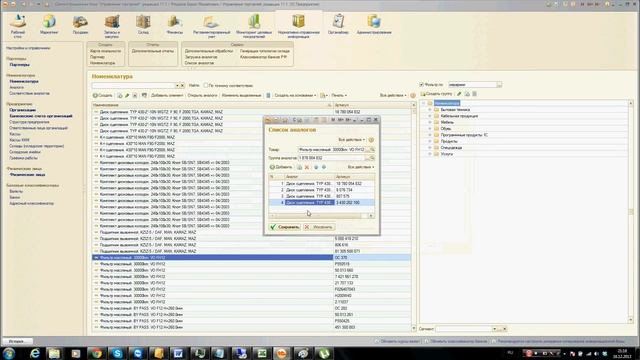Click the pencil edit icon in Номенклатура toolbar
Viewport: 640px width, 360px height.
click(127, 96)
